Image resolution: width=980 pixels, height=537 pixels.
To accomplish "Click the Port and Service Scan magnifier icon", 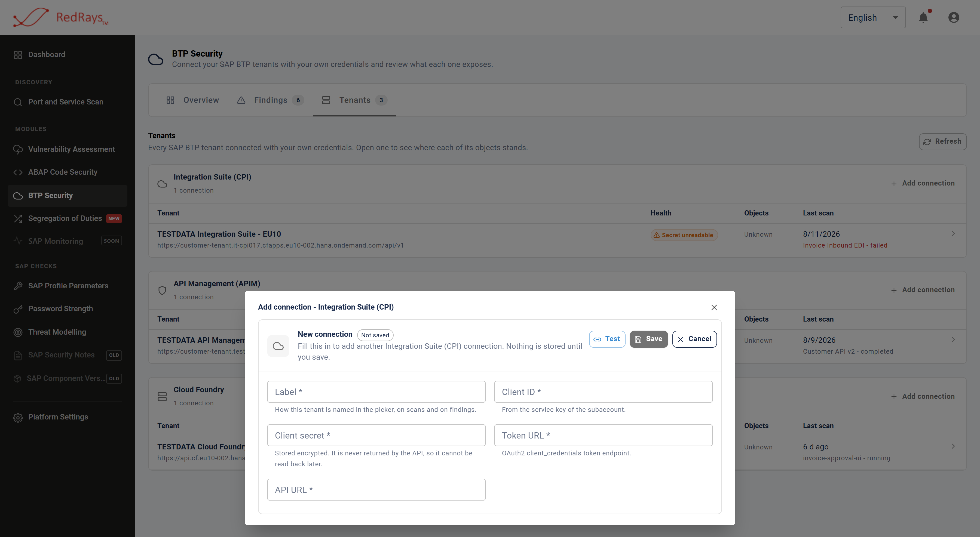I will coord(18,102).
